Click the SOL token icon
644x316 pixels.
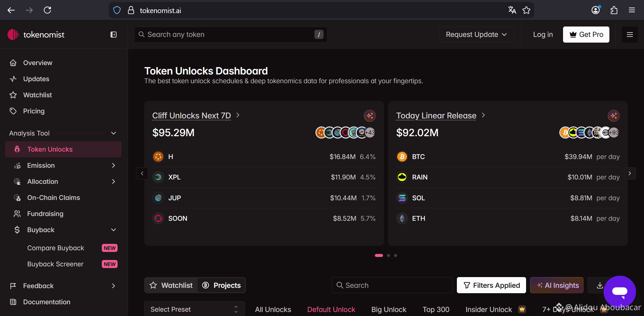pos(402,198)
